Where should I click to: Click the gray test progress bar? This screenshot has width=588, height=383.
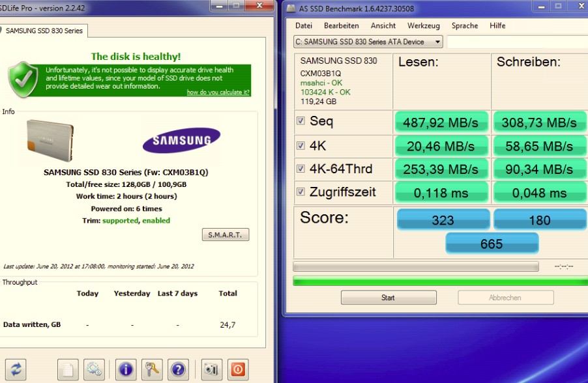(x=416, y=266)
